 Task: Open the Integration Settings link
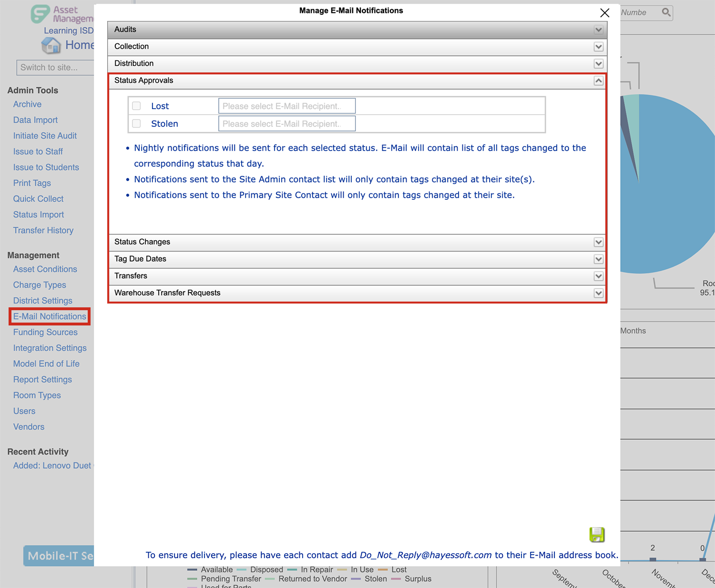point(50,348)
